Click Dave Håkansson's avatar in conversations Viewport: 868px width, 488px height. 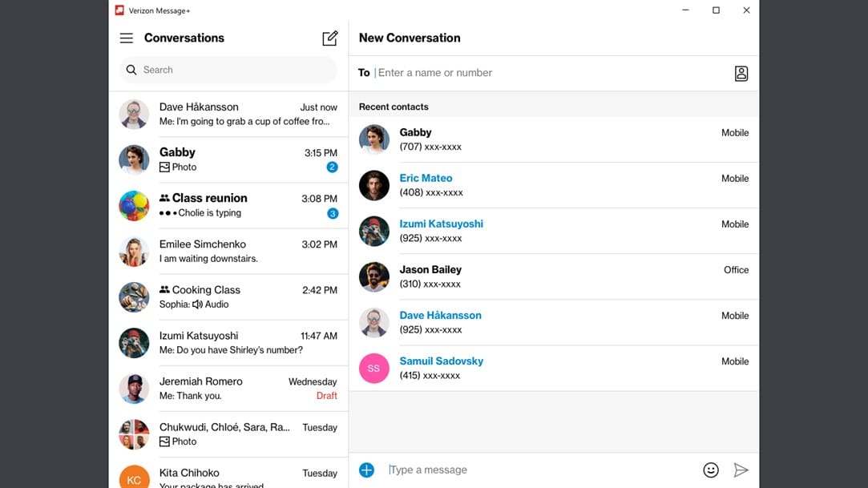pos(134,114)
